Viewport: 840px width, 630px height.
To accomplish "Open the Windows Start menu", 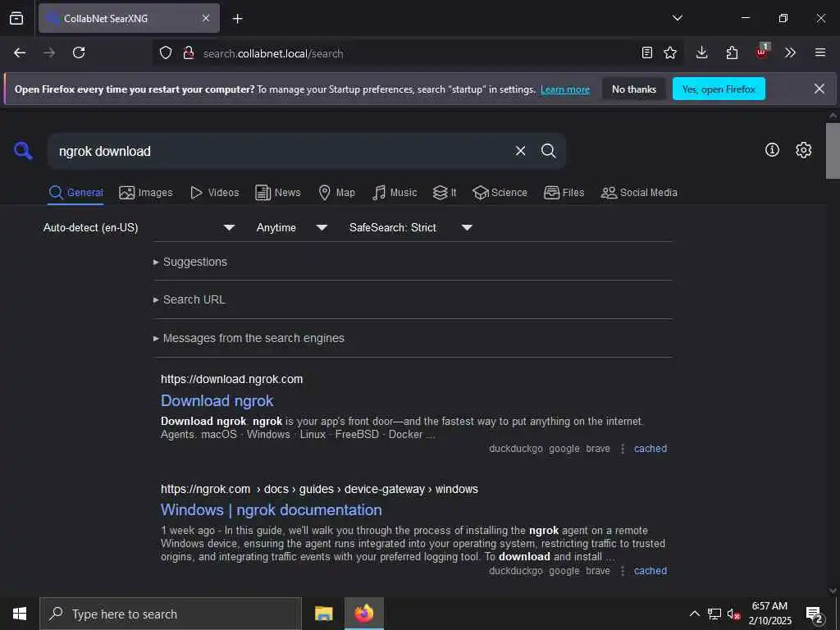I will tap(20, 614).
